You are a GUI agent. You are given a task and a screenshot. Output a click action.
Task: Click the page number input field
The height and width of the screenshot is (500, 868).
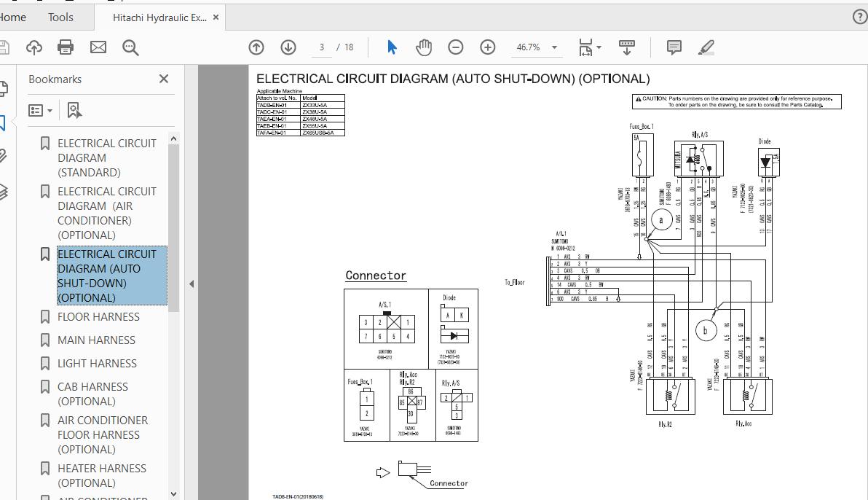[320, 47]
